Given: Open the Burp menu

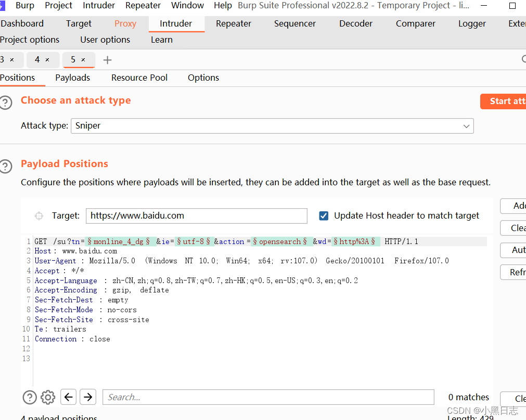Looking at the screenshot, I should (x=25, y=6).
